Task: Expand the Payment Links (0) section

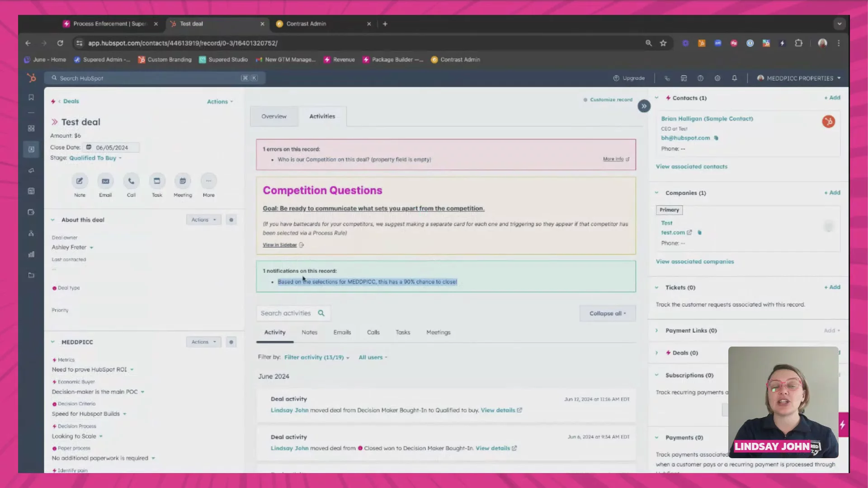Action: pos(656,331)
